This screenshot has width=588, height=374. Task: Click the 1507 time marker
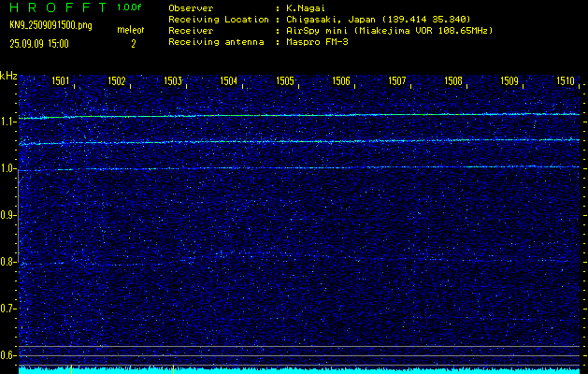(x=397, y=80)
